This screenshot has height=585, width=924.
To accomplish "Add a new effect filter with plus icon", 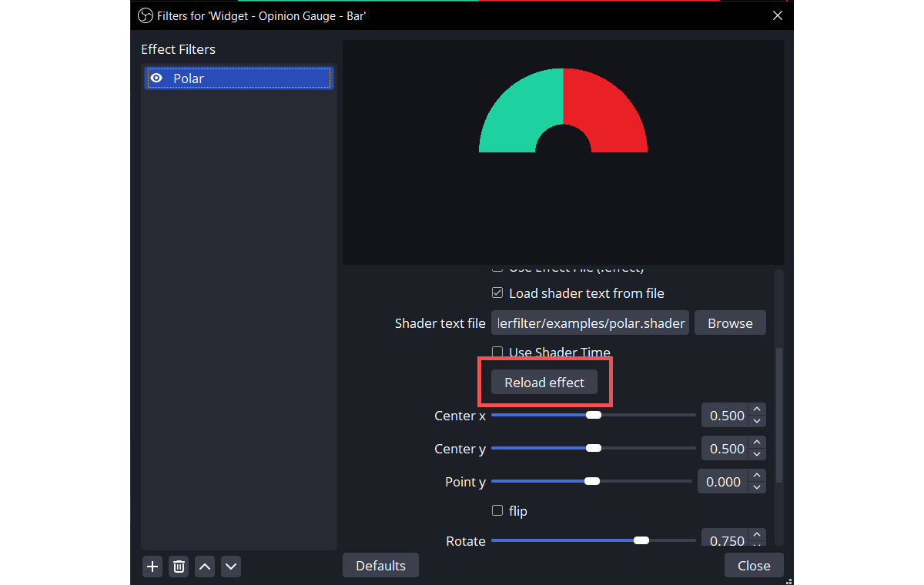I will pos(152,567).
